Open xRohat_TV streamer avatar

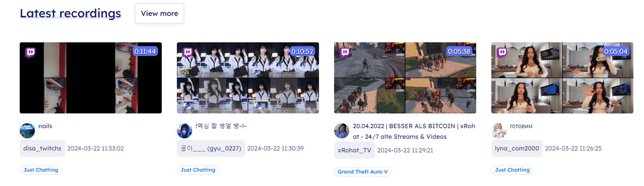point(342,131)
